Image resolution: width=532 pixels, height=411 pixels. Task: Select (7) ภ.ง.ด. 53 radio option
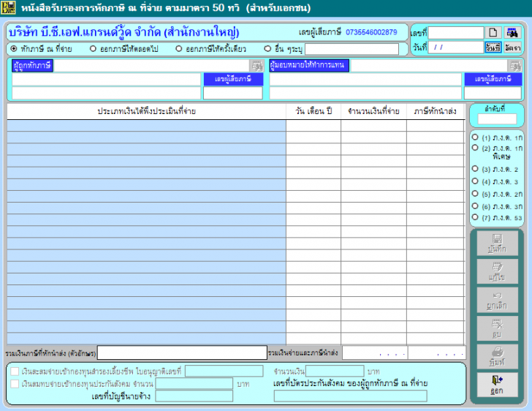click(x=475, y=217)
